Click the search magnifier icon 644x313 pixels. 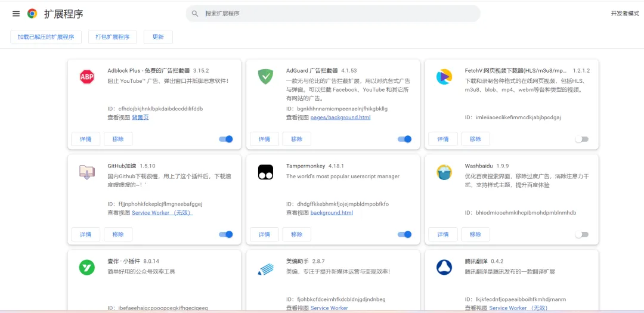pos(195,14)
